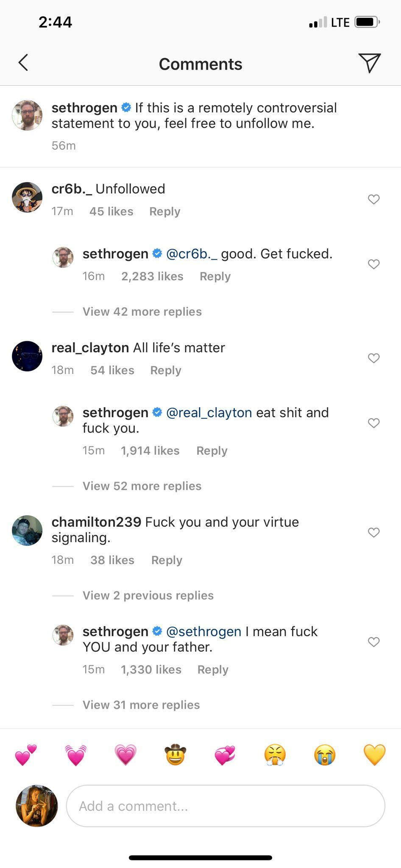Like sethrogen's reply to @cr6b._
Image resolution: width=401 pixels, height=868 pixels.
tap(373, 264)
